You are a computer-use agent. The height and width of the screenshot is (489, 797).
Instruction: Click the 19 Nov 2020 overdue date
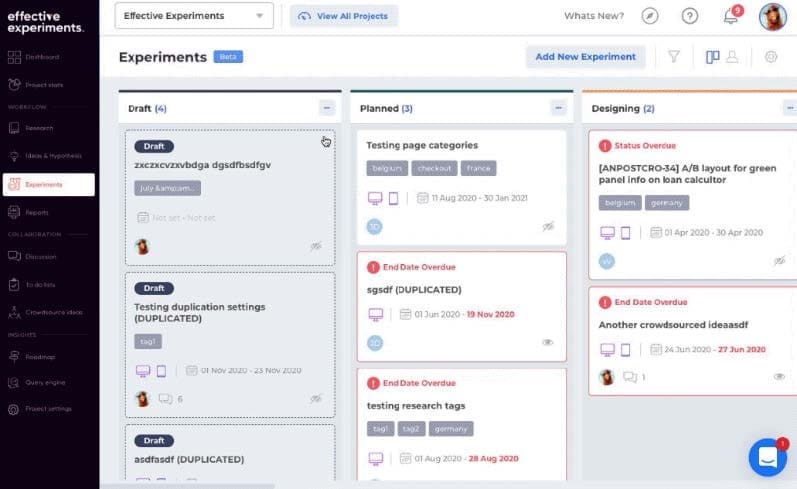[x=491, y=314]
